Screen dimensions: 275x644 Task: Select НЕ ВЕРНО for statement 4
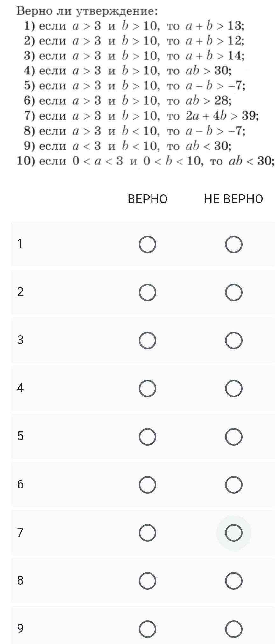[x=234, y=389]
